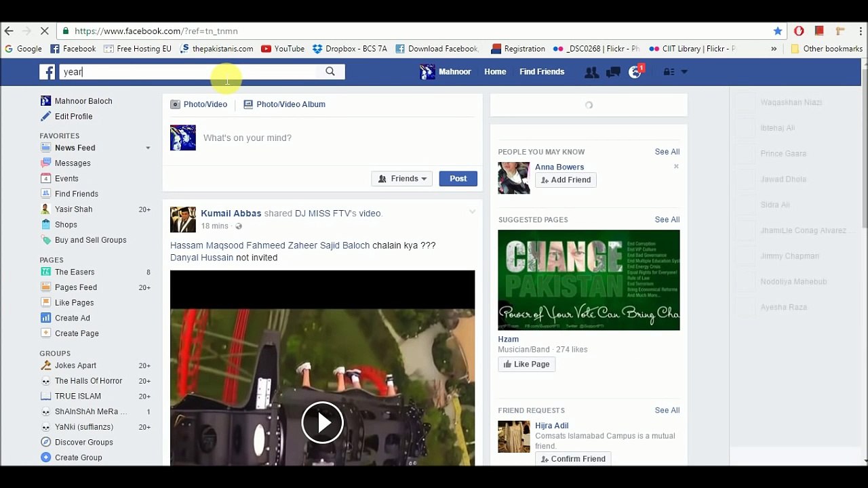Open the Friends audience dropdown
The height and width of the screenshot is (488, 868).
pyautogui.click(x=402, y=179)
